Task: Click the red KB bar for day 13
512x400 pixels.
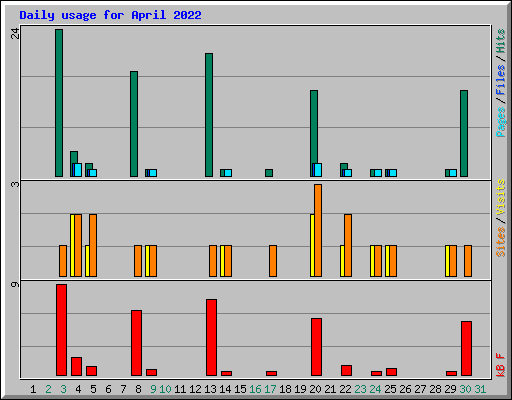Action: [x=211, y=338]
